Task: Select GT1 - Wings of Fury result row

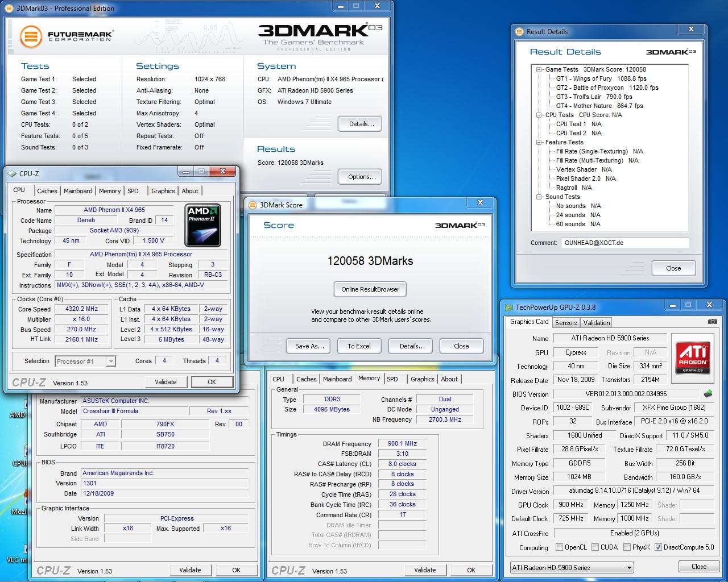Action: pyautogui.click(x=601, y=78)
